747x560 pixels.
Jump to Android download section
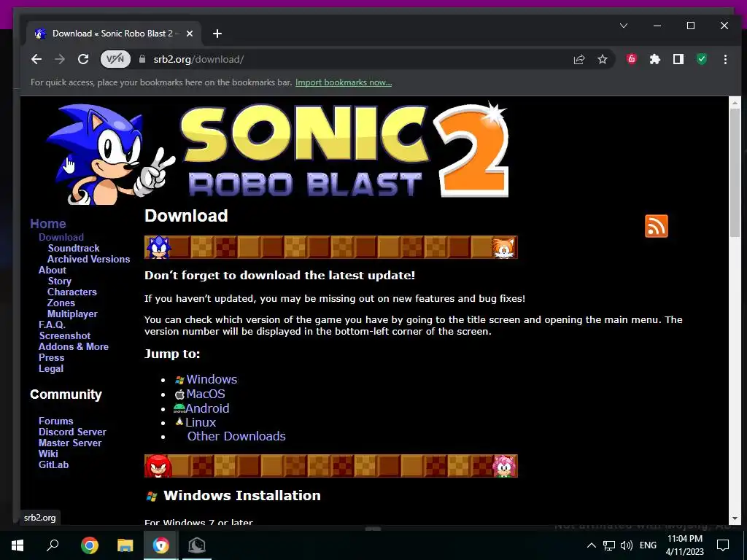point(207,408)
